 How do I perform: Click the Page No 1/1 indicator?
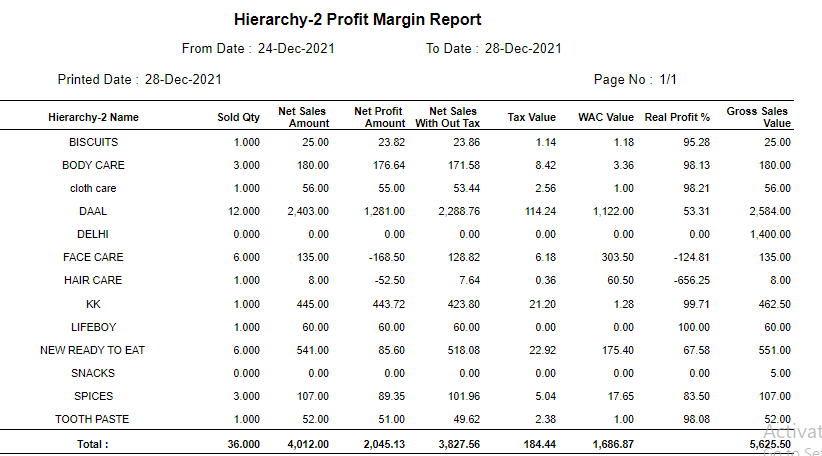(x=636, y=79)
